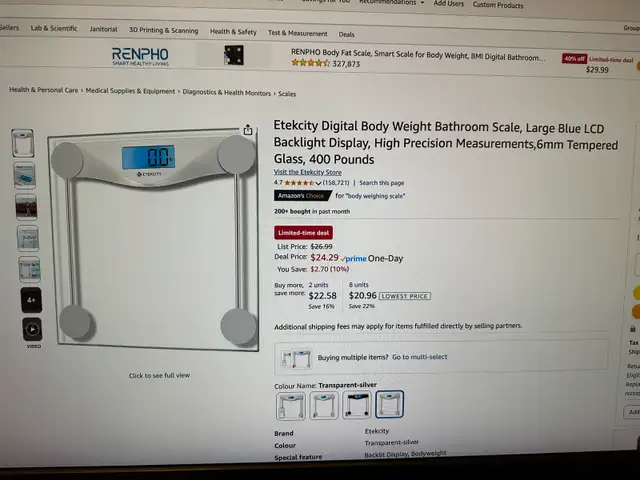Select the first scale image thumbnail
Image resolution: width=640 pixels, height=480 pixels.
23,143
